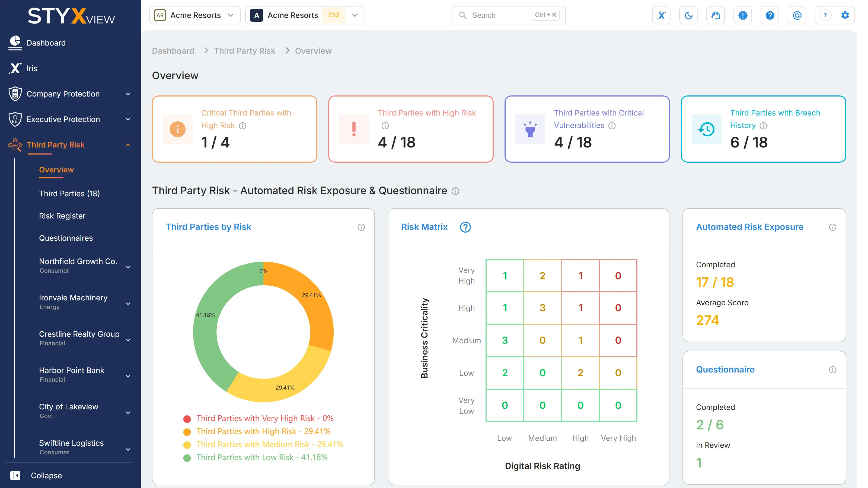Open settings with the gear icon
Screen dimensions: 868x488
coord(845,15)
